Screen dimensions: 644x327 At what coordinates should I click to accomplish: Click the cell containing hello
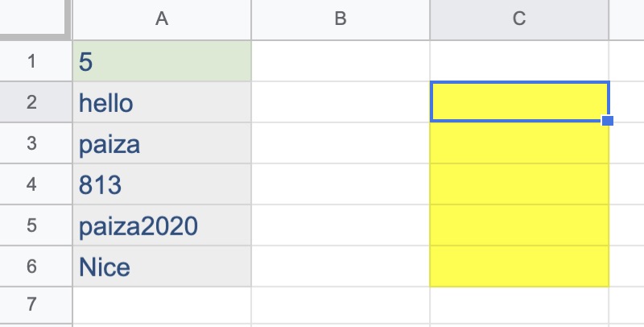pos(162,102)
